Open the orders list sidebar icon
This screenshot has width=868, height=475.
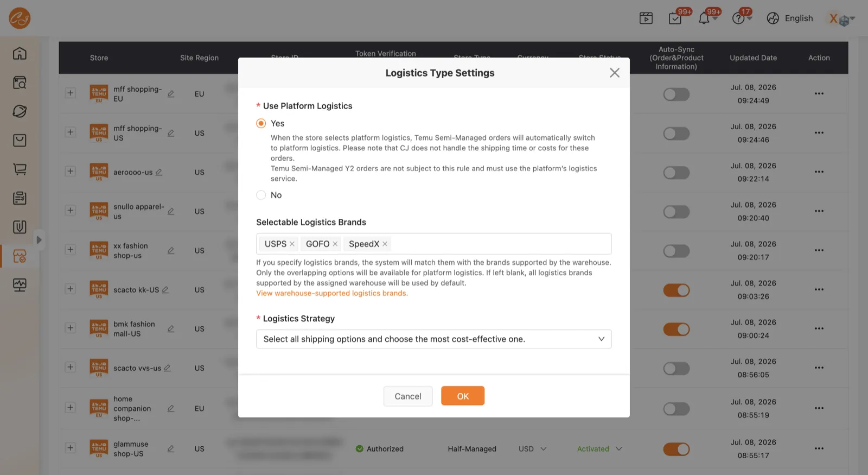point(20,198)
